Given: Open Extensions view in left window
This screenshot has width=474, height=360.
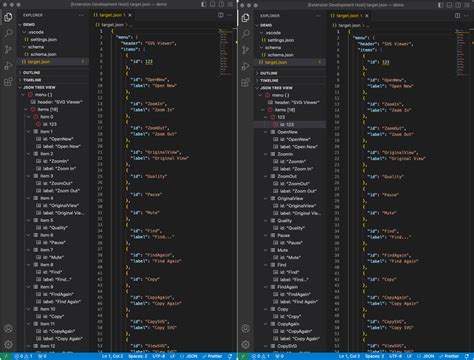Looking at the screenshot, I should [8, 82].
